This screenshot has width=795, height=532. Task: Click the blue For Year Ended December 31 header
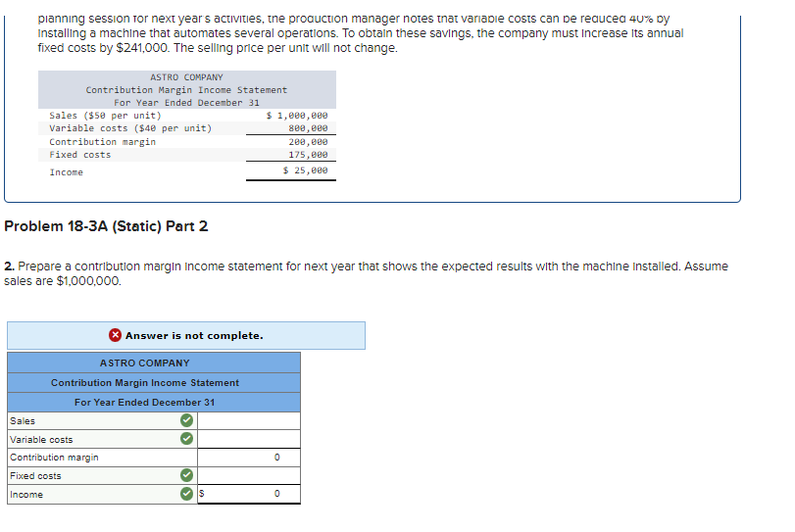pyautogui.click(x=154, y=402)
